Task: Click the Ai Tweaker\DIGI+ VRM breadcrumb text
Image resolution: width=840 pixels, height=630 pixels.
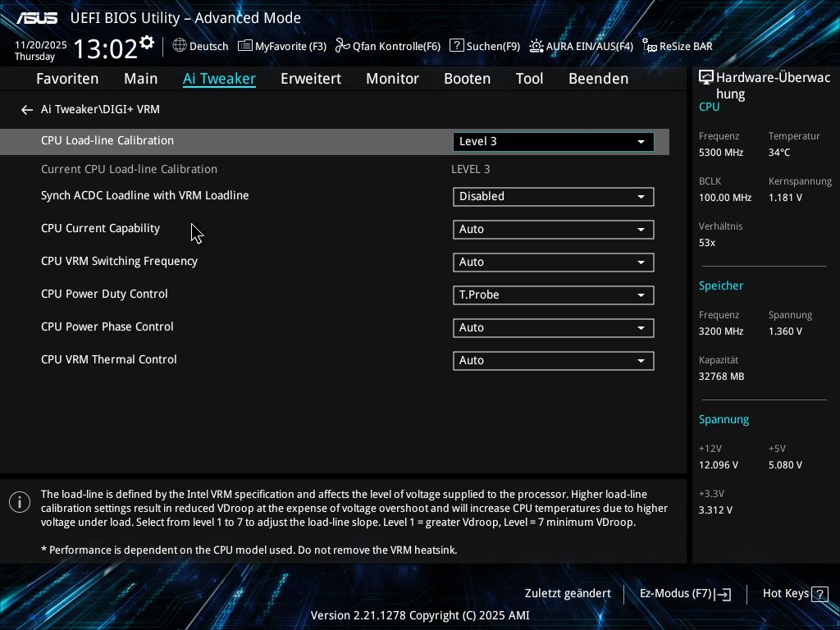Action: tap(100, 109)
